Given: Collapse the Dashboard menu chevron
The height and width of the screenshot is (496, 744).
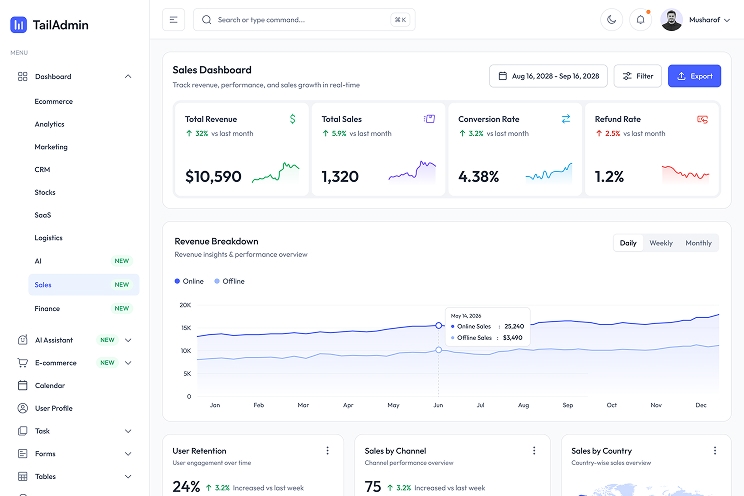Looking at the screenshot, I should click(x=128, y=76).
